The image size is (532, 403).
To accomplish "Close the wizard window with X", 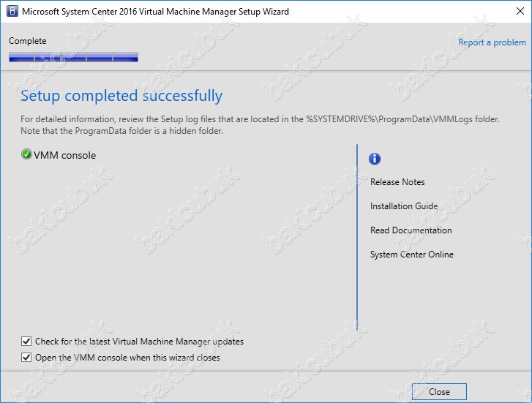I will [x=520, y=11].
